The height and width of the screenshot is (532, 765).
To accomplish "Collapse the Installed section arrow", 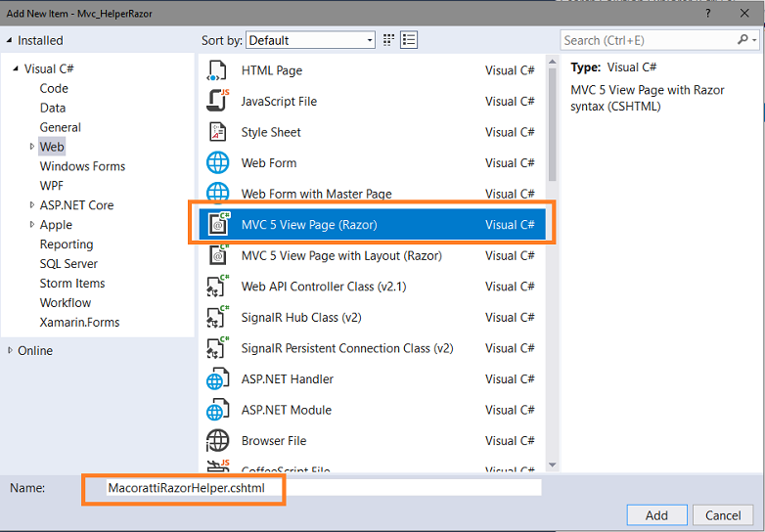I will pyautogui.click(x=9, y=40).
